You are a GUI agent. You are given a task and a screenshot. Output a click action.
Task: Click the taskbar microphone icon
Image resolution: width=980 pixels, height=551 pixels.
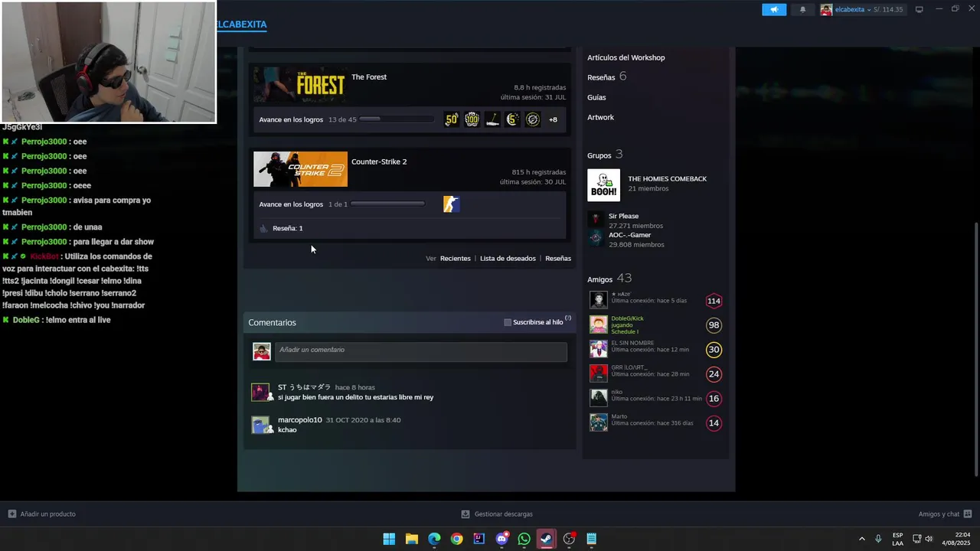[x=878, y=539]
